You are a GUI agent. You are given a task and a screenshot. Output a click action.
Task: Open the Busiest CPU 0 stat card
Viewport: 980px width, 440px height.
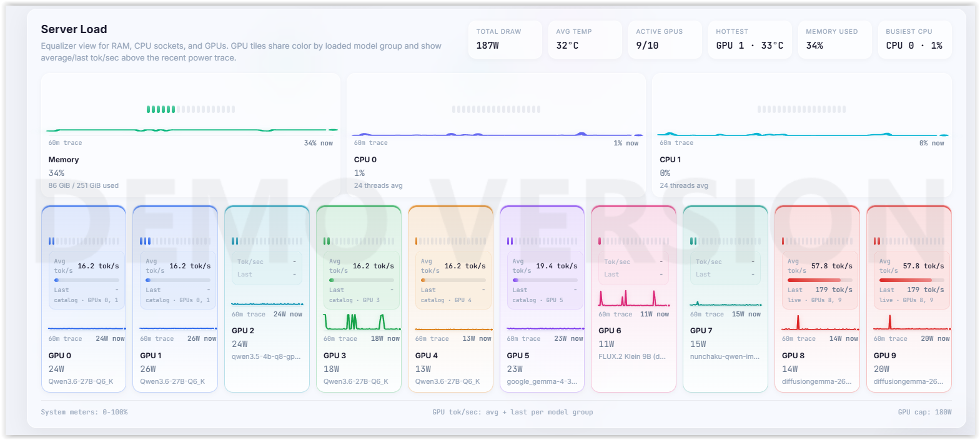coord(914,39)
